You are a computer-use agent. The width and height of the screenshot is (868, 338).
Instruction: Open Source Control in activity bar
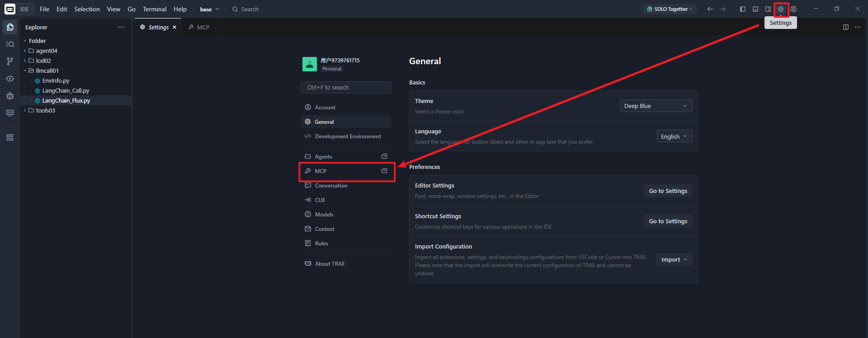(10, 61)
